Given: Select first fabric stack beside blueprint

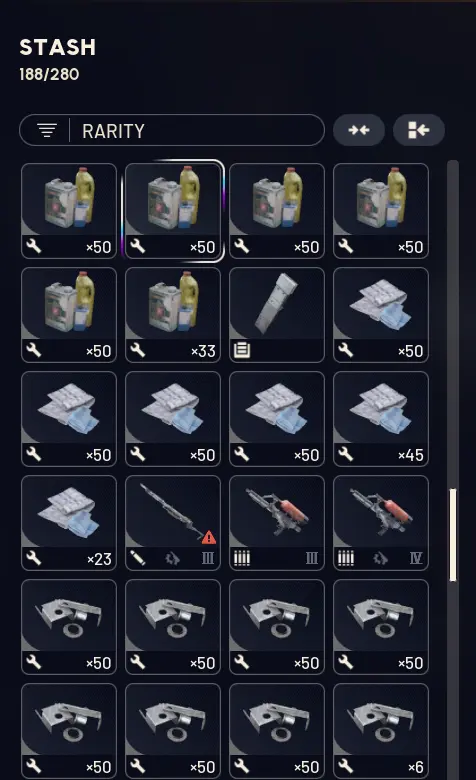Looking at the screenshot, I should tap(381, 314).
